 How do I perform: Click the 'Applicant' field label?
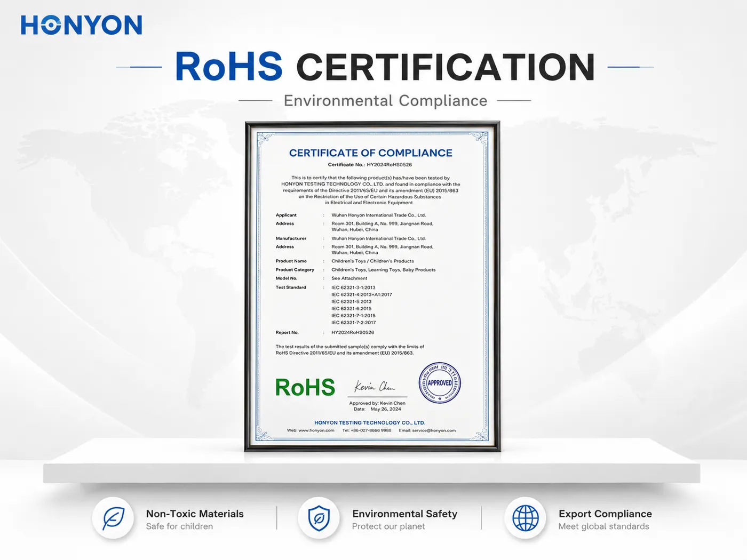coord(286,215)
